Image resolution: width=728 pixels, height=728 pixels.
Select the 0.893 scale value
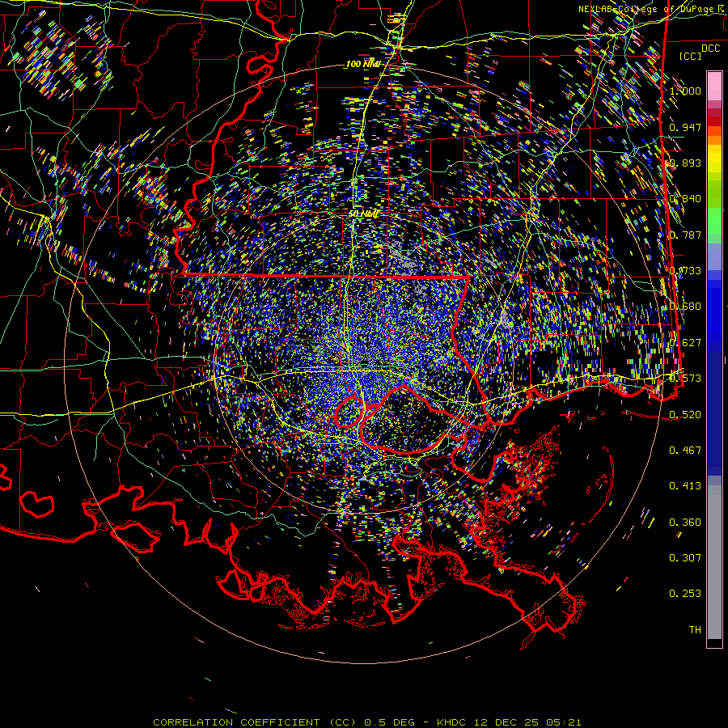[x=685, y=163]
